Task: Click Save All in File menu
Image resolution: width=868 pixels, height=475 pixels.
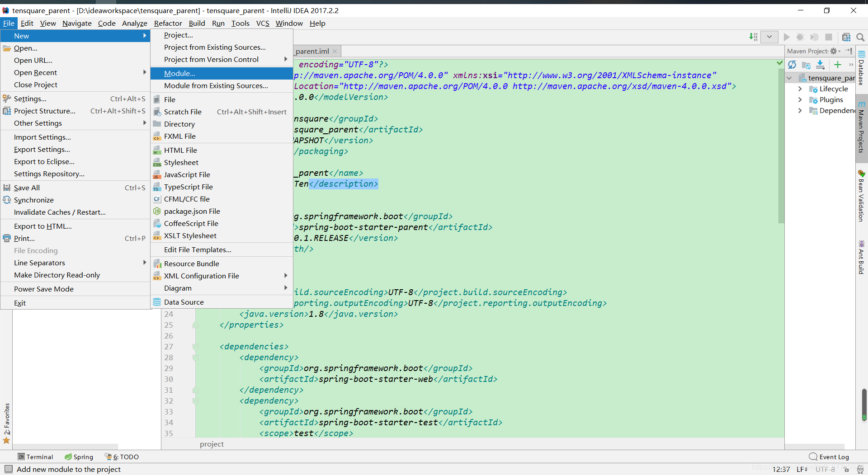Action: [x=75, y=188]
